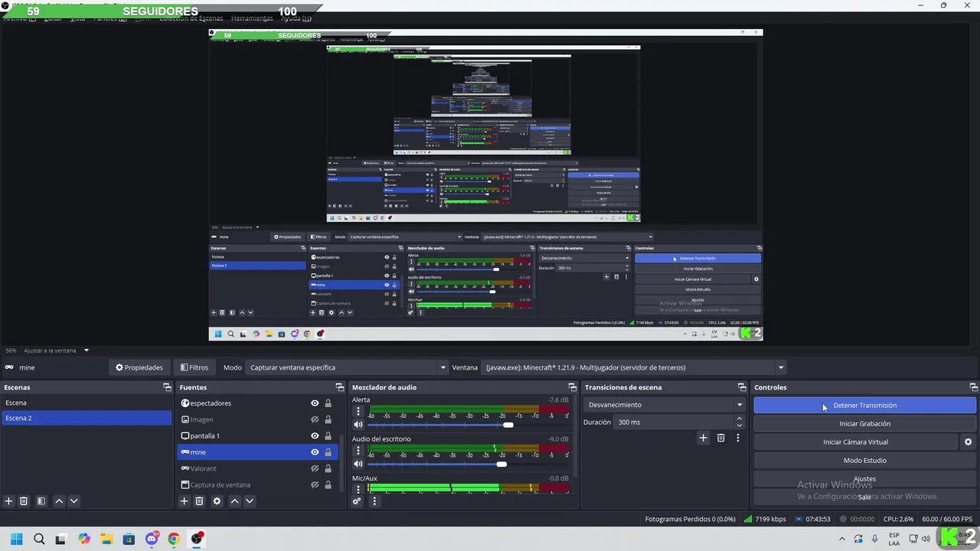Open the Modo capture dropdown

click(x=347, y=367)
